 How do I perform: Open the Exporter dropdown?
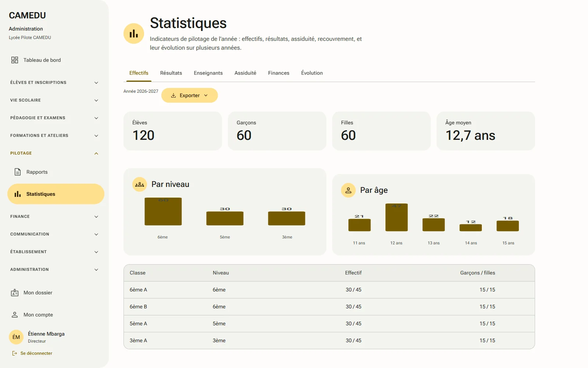190,95
